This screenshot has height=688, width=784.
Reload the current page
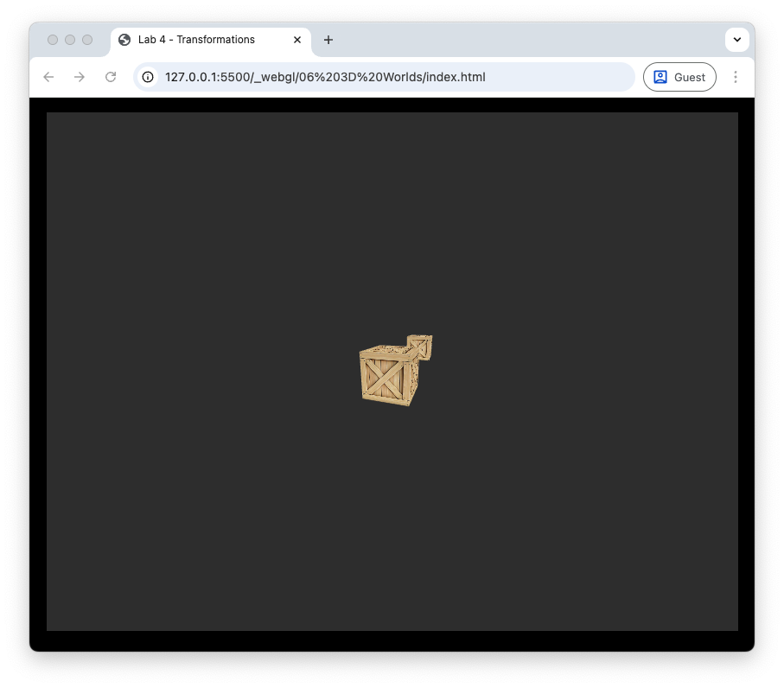click(x=111, y=77)
